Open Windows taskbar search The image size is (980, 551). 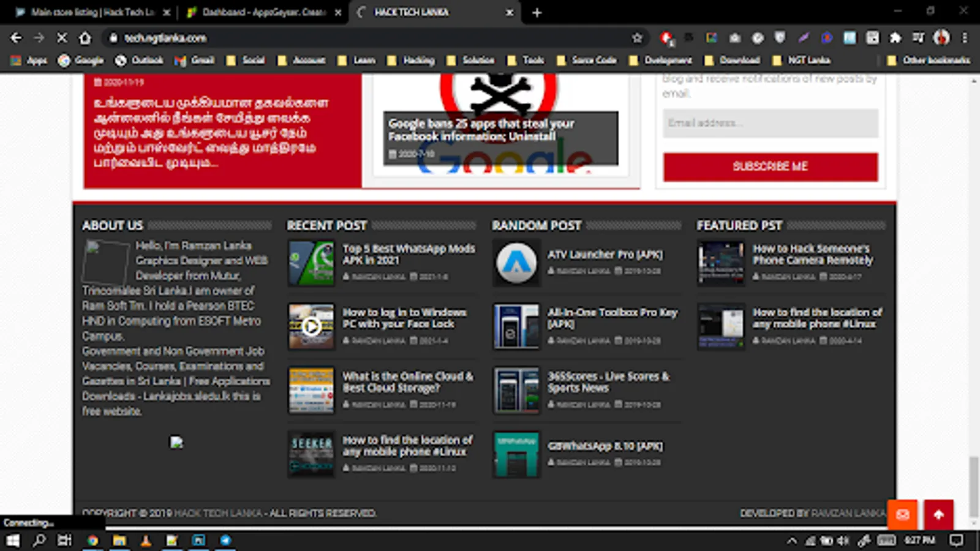point(39,540)
